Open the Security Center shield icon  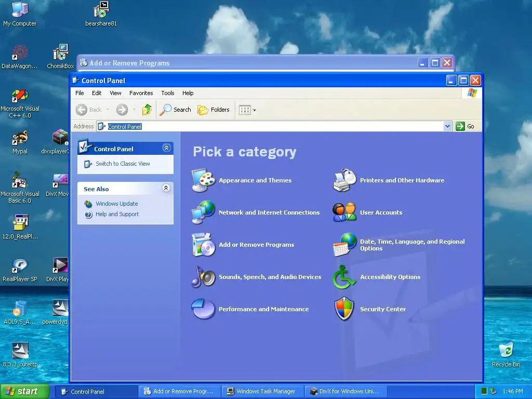coord(345,309)
